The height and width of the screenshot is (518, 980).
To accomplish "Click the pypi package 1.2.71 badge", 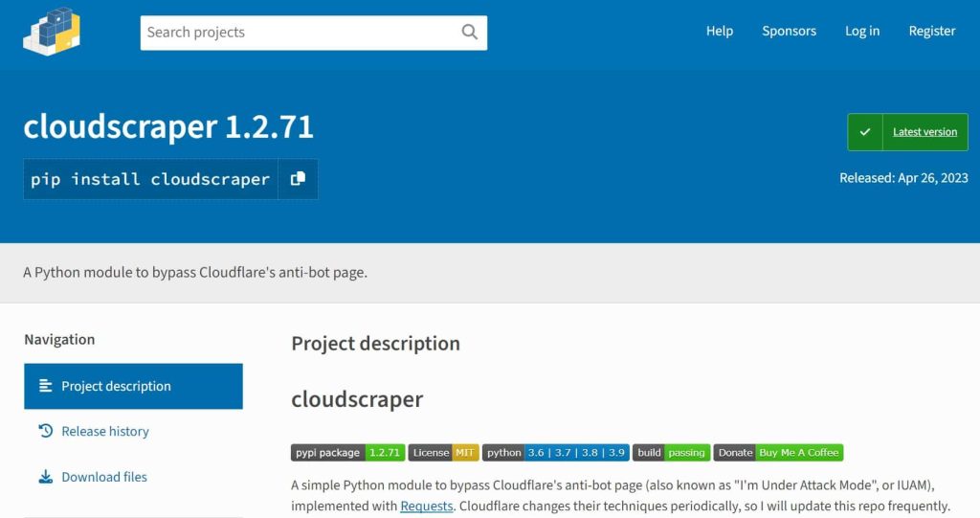I will tap(347, 452).
